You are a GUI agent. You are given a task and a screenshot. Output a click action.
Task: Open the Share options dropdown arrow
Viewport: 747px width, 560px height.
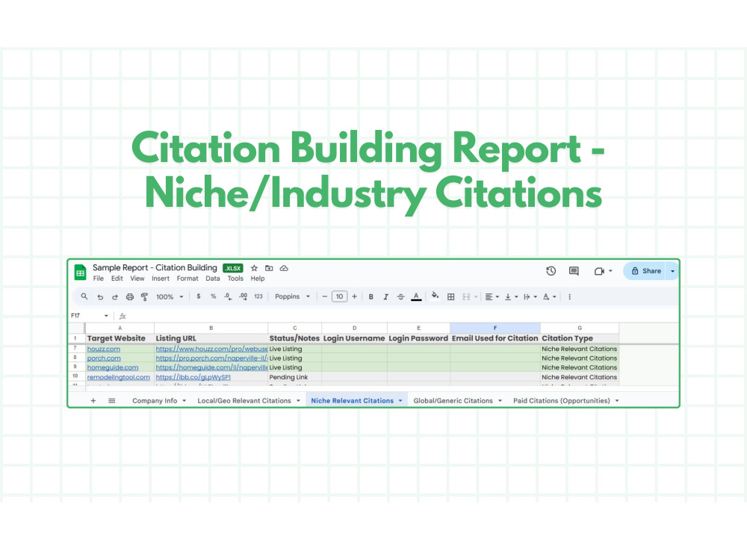click(x=672, y=271)
